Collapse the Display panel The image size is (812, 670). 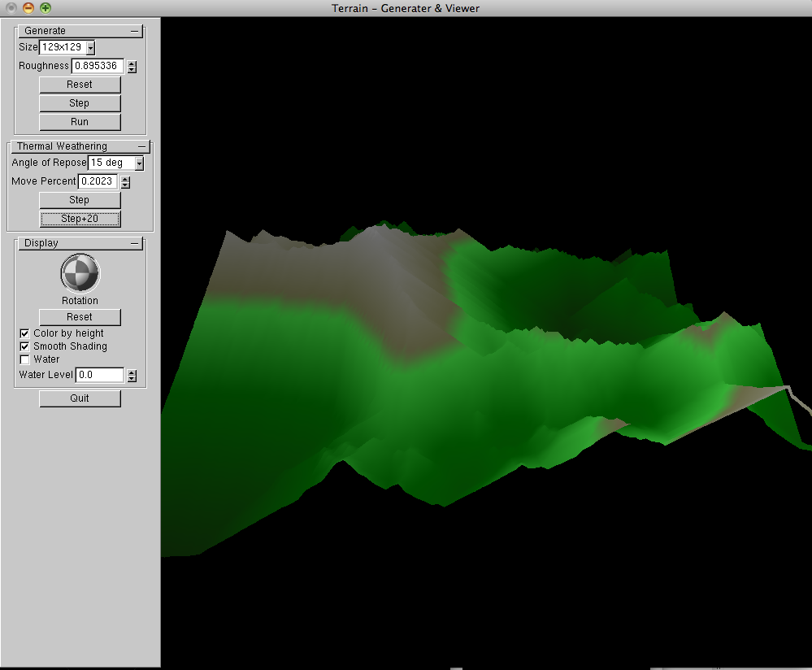[135, 243]
